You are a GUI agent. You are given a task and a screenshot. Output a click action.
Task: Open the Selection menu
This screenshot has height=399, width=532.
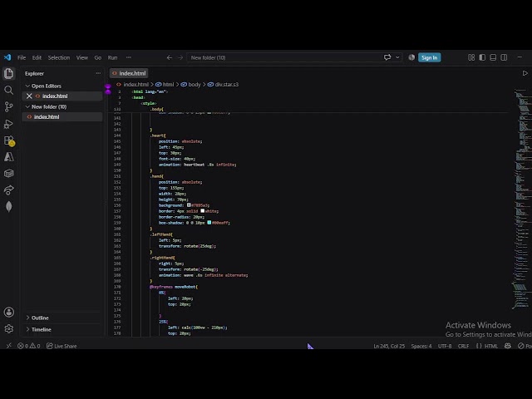tap(59, 57)
